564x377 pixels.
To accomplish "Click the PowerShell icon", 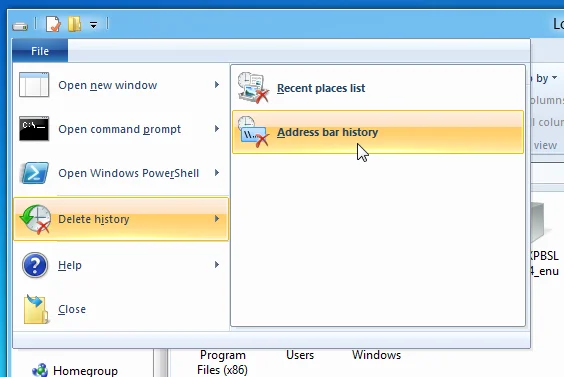I will coord(35,173).
